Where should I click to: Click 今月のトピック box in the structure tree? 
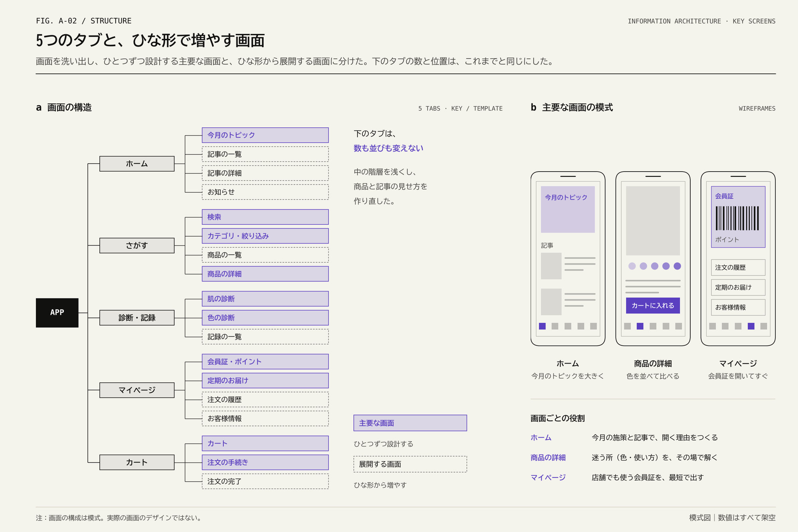pyautogui.click(x=265, y=135)
